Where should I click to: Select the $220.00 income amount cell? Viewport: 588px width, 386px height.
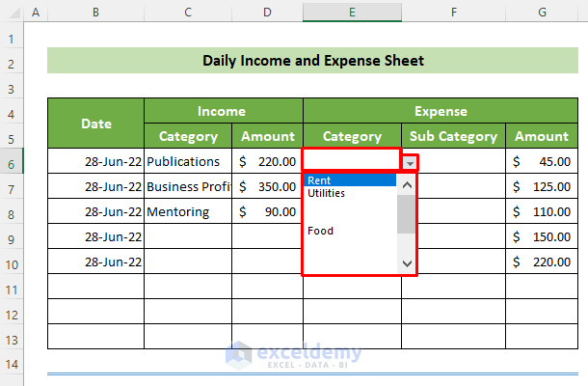[267, 162]
